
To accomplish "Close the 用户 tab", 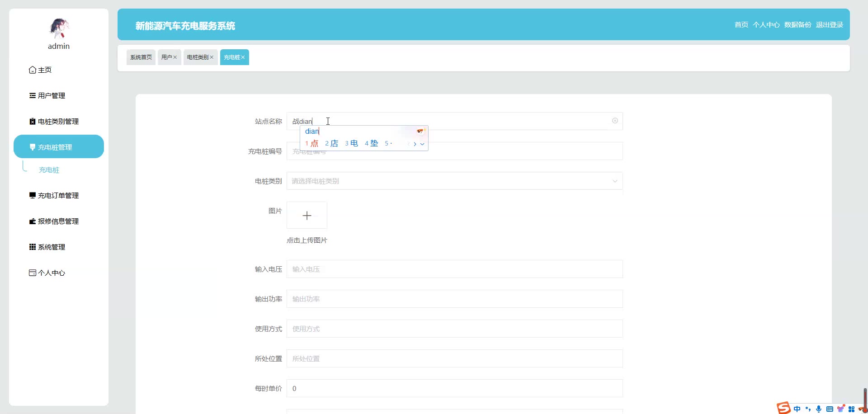I will coord(175,57).
